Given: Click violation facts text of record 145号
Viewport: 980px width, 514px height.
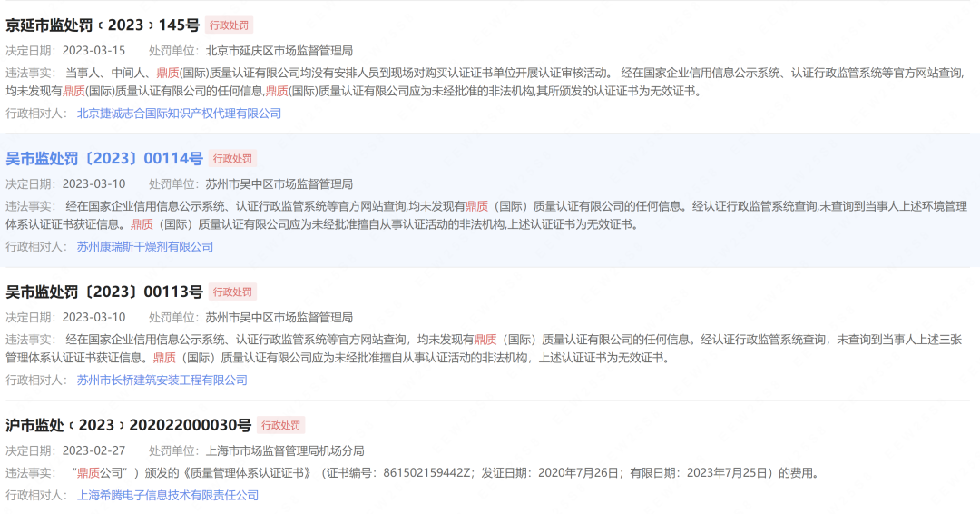Looking at the screenshot, I should [485, 82].
